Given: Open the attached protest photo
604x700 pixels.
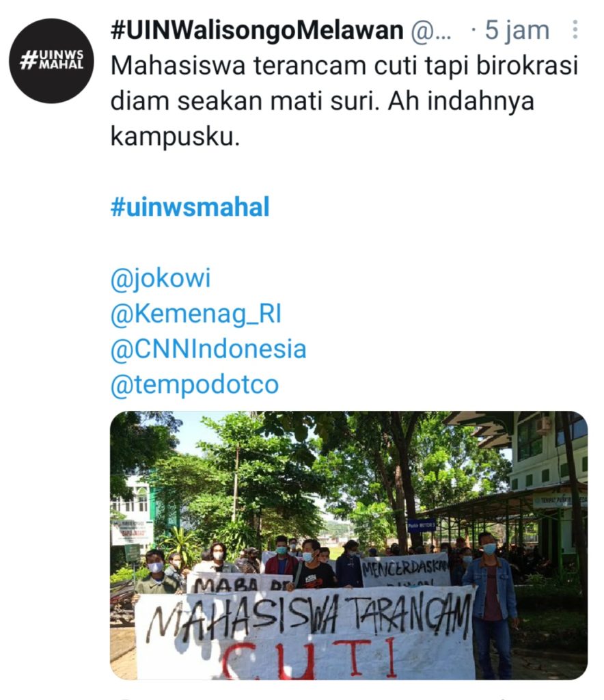Looking at the screenshot, I should pos(349,545).
